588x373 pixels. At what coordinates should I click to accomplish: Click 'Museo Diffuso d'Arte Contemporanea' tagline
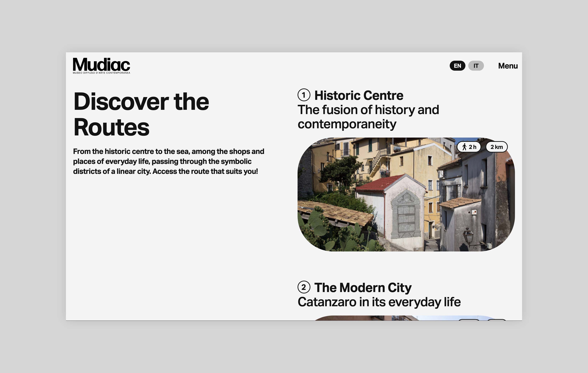pos(101,73)
